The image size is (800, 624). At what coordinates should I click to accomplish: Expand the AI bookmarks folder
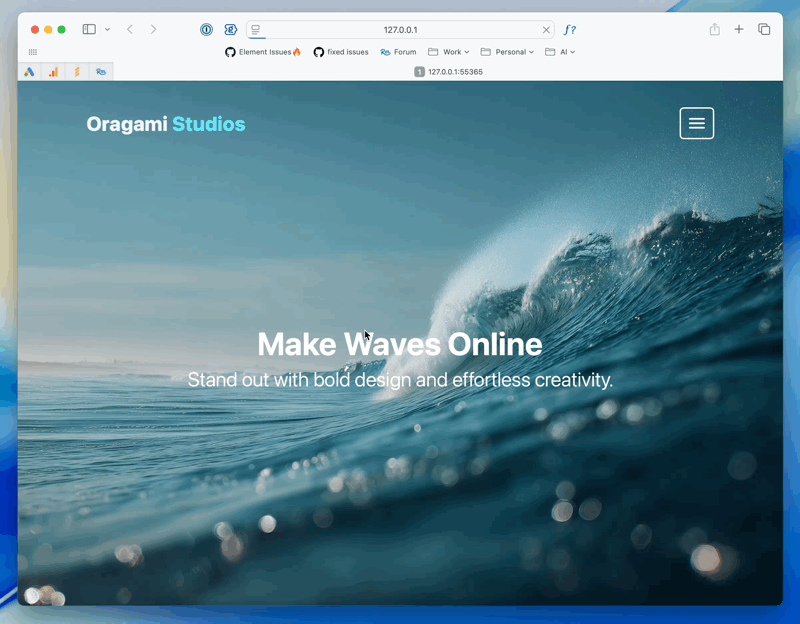tap(560, 52)
